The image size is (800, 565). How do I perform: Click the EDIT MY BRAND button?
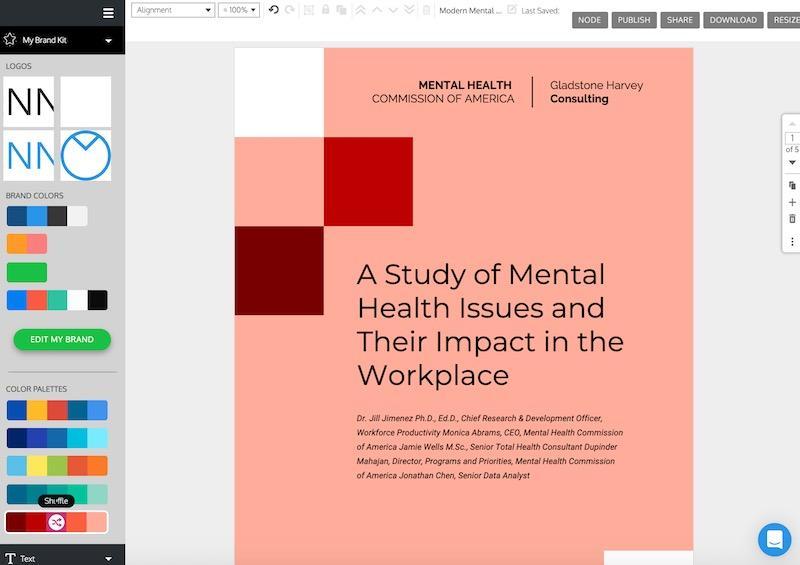(62, 339)
